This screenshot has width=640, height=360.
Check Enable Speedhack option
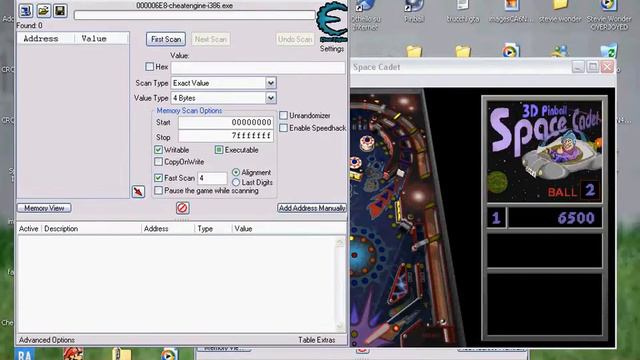tap(283, 128)
